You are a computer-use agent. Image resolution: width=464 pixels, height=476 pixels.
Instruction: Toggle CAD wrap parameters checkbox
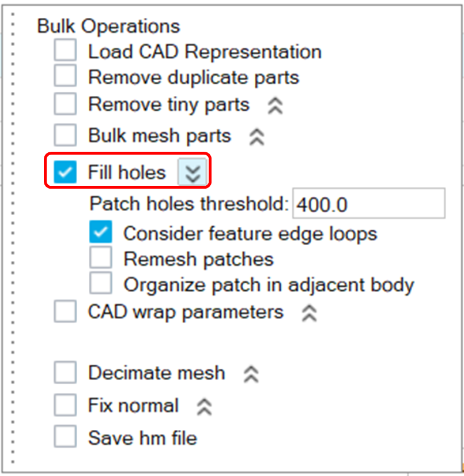click(65, 312)
